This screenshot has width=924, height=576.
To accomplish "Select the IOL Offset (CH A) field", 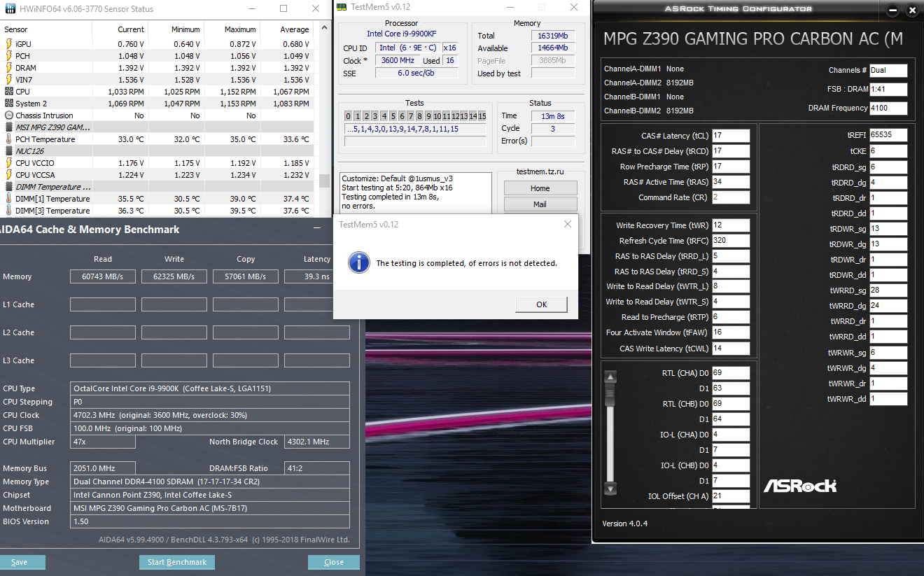I will point(731,496).
